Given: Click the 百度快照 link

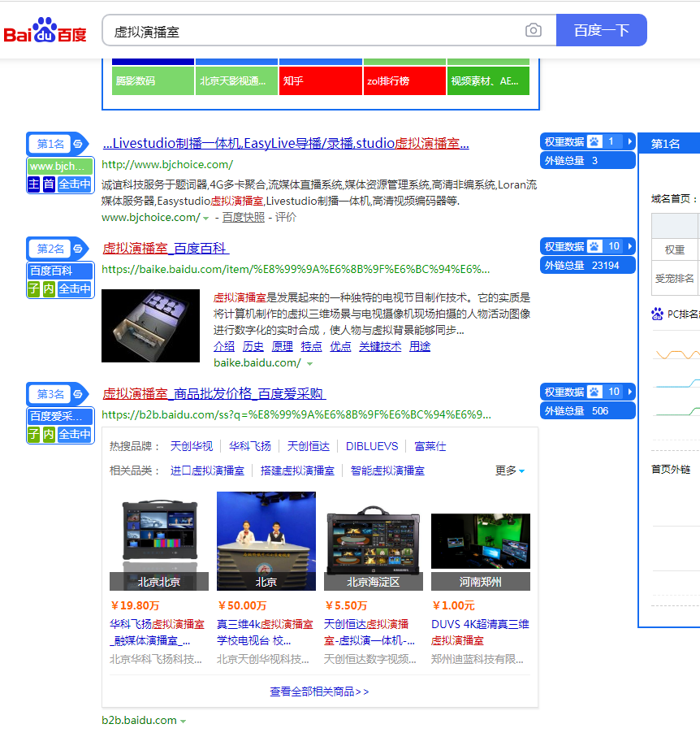Looking at the screenshot, I should [x=244, y=218].
